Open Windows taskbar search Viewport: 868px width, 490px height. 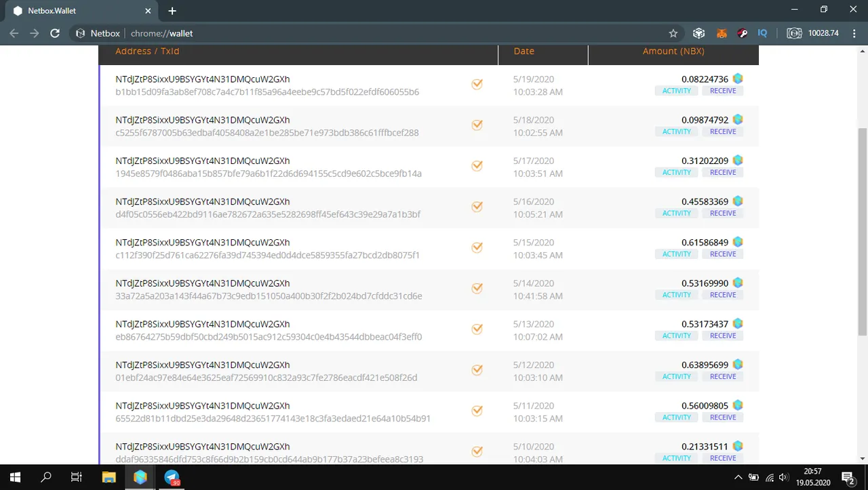(x=46, y=477)
